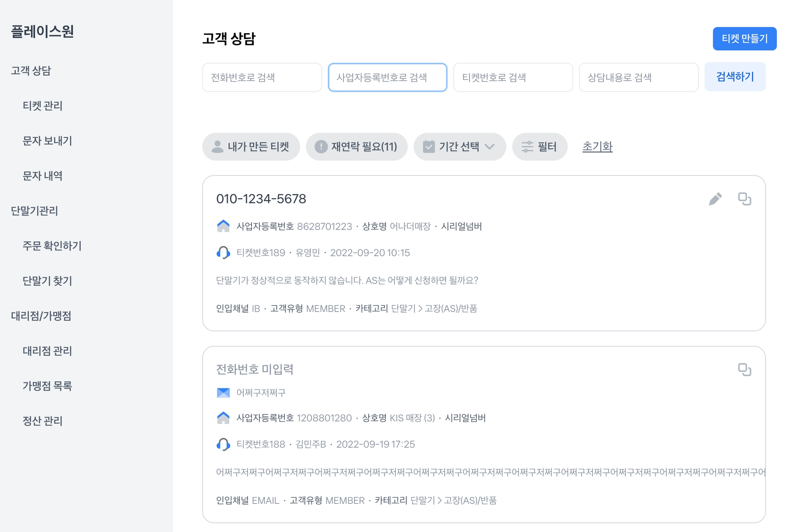Toggle the 재연락 필요(11) filter chip
The image size is (790, 532).
tap(356, 147)
